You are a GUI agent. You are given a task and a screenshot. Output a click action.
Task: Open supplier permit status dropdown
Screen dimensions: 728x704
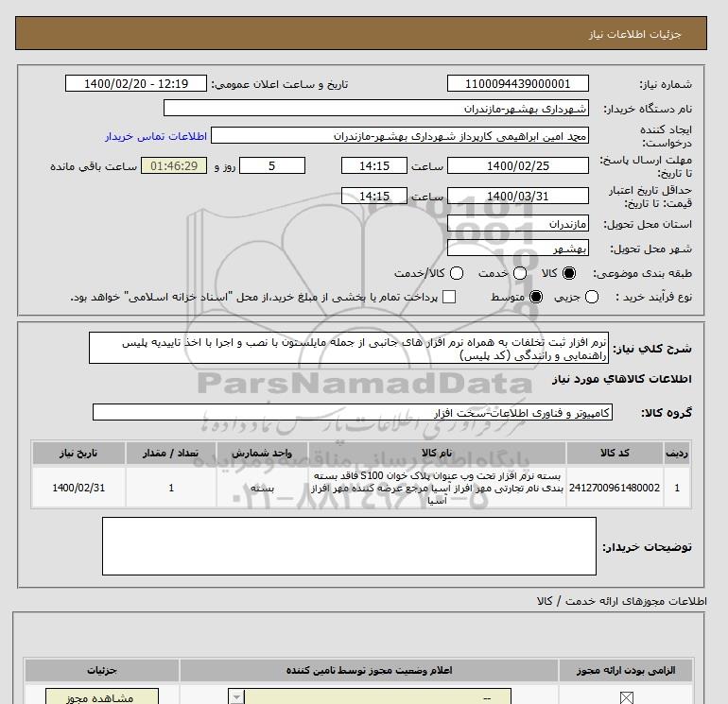coord(370,696)
